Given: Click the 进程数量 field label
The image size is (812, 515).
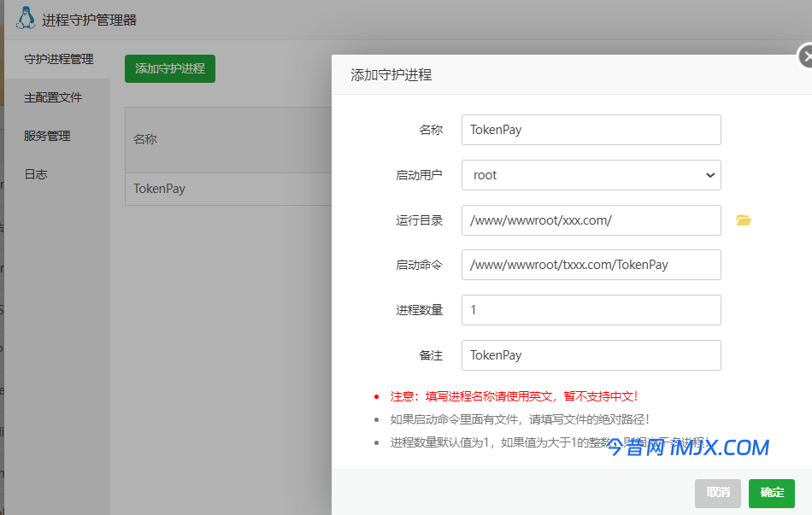Looking at the screenshot, I should coord(419,310).
